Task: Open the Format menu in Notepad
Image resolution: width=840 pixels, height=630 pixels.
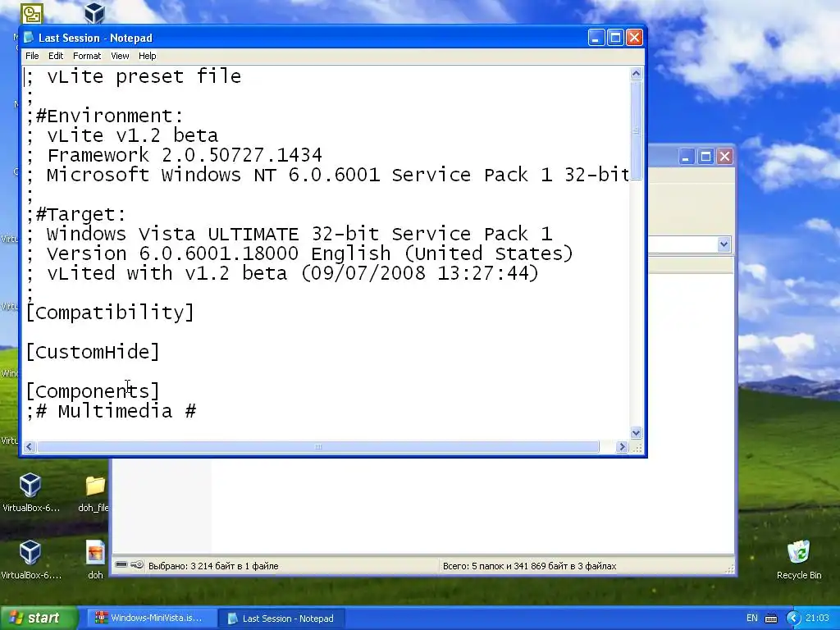Action: (87, 56)
